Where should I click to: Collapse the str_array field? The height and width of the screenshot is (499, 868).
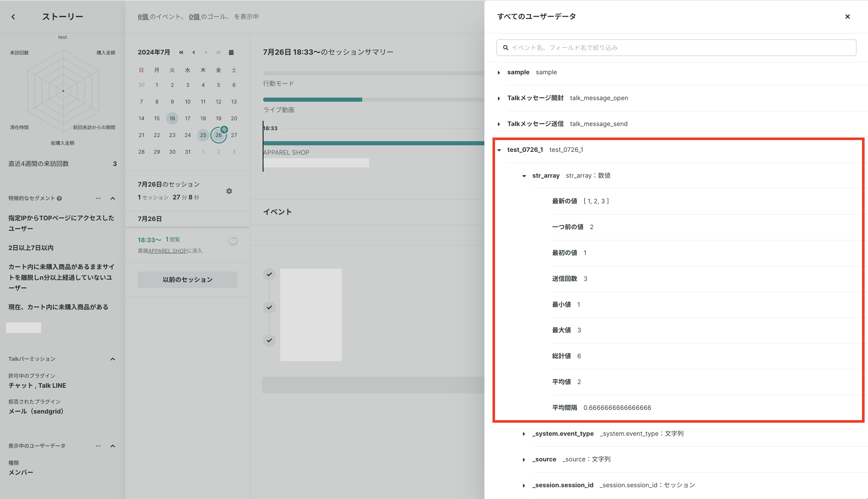[524, 176]
